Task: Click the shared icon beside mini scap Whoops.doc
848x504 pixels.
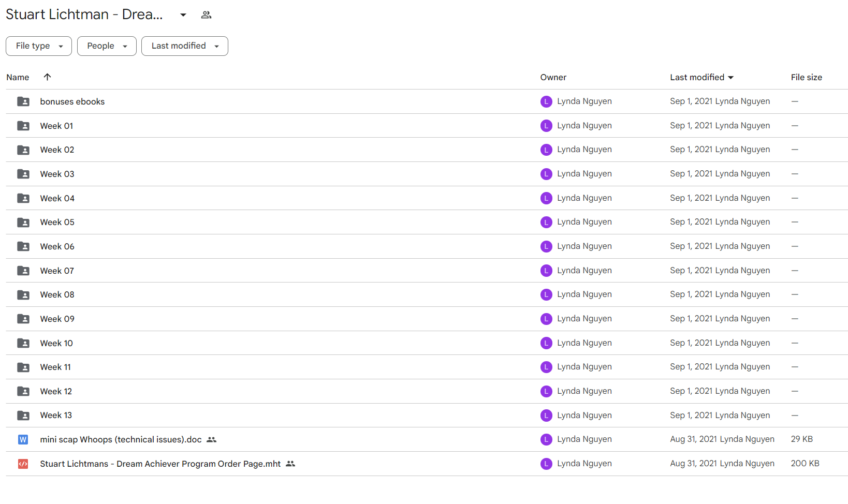Action: click(x=211, y=440)
